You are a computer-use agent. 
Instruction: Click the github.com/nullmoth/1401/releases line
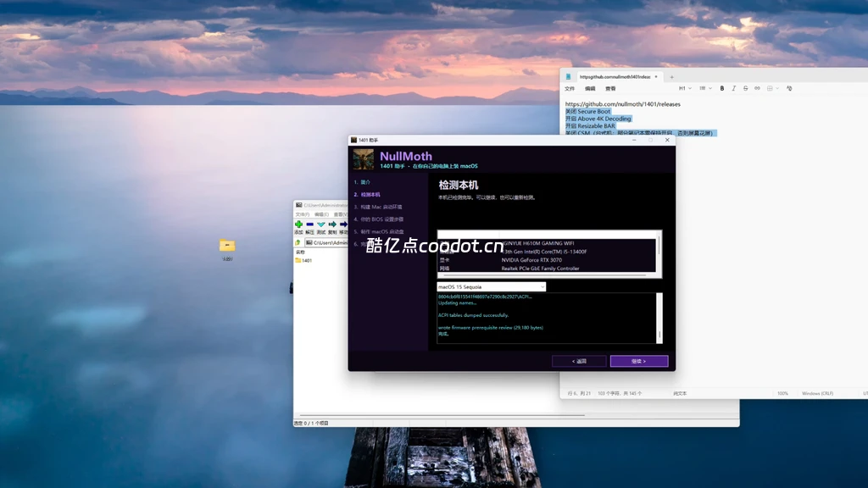pyautogui.click(x=623, y=104)
